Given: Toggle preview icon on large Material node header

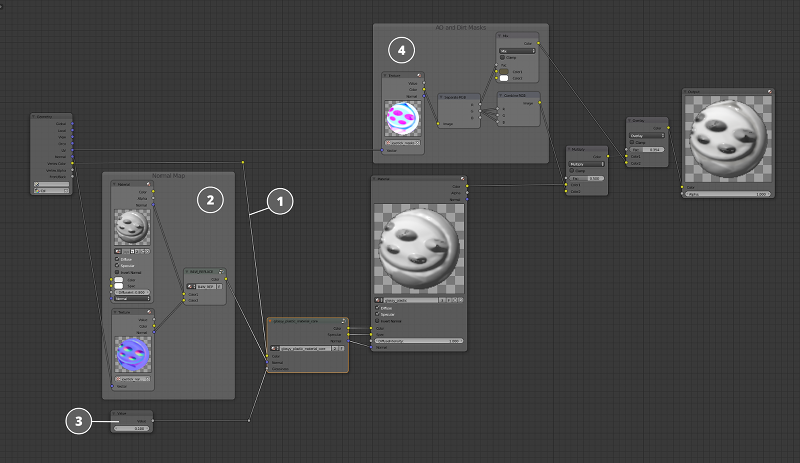Looking at the screenshot, I should click(461, 179).
